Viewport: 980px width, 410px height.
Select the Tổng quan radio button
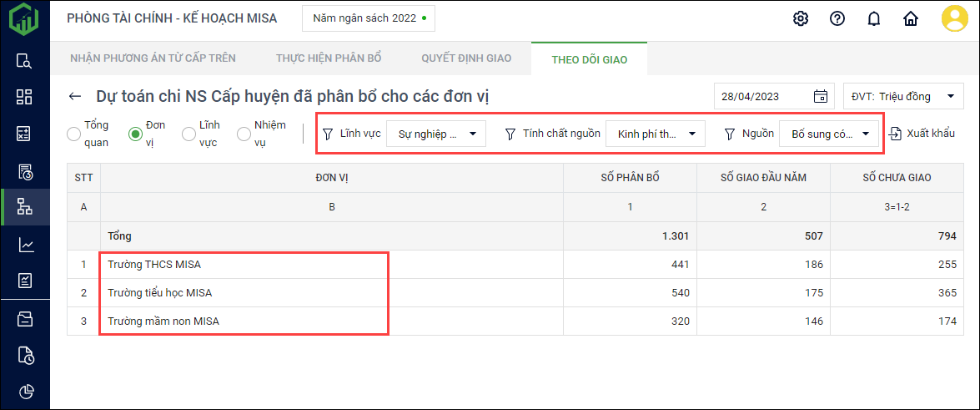tap(73, 134)
